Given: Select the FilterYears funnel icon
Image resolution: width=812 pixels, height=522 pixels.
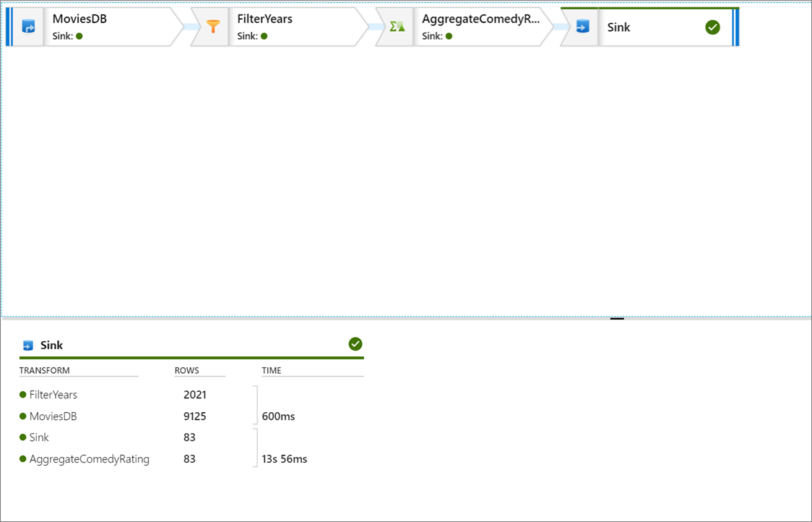Looking at the screenshot, I should point(213,25).
